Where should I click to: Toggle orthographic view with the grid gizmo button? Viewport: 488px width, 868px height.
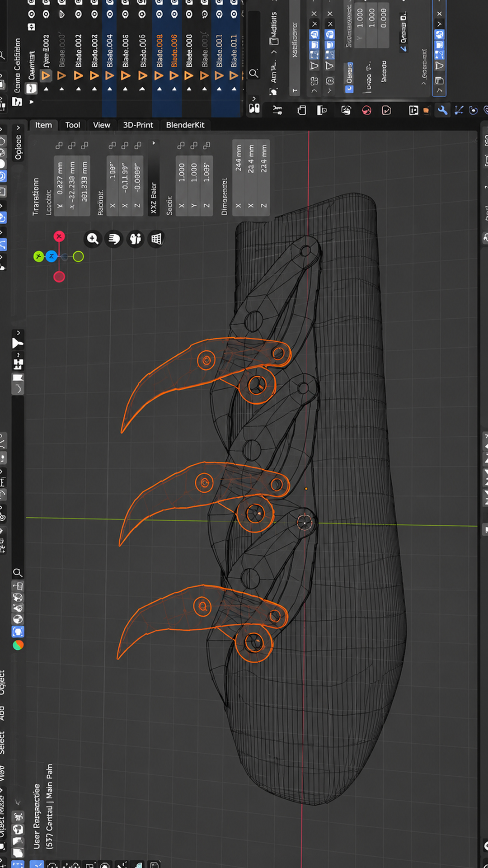[x=156, y=239]
